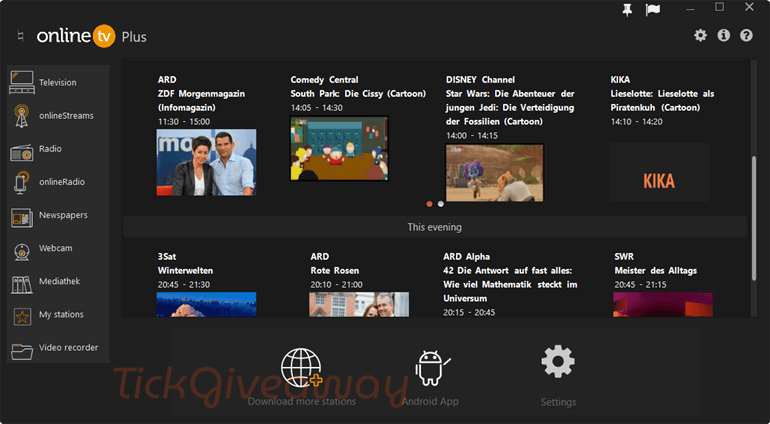The height and width of the screenshot is (424, 770).
Task: Select the orange carousel page dot
Action: coord(429,204)
